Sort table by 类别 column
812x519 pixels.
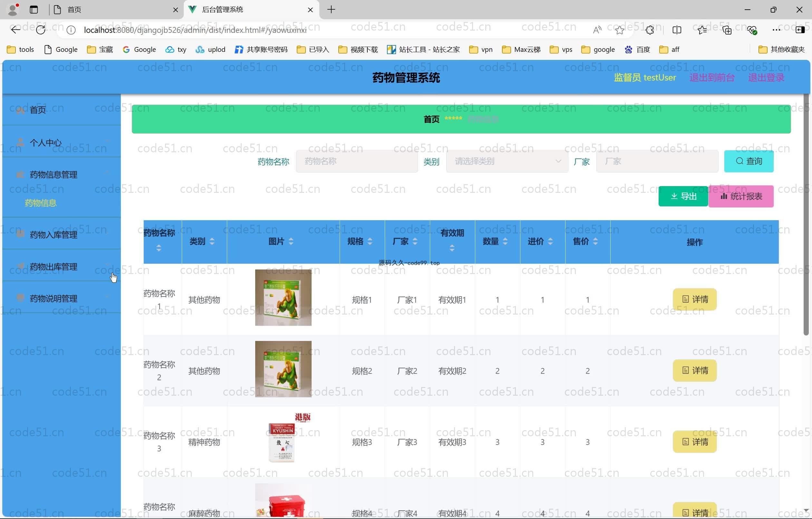pos(212,241)
